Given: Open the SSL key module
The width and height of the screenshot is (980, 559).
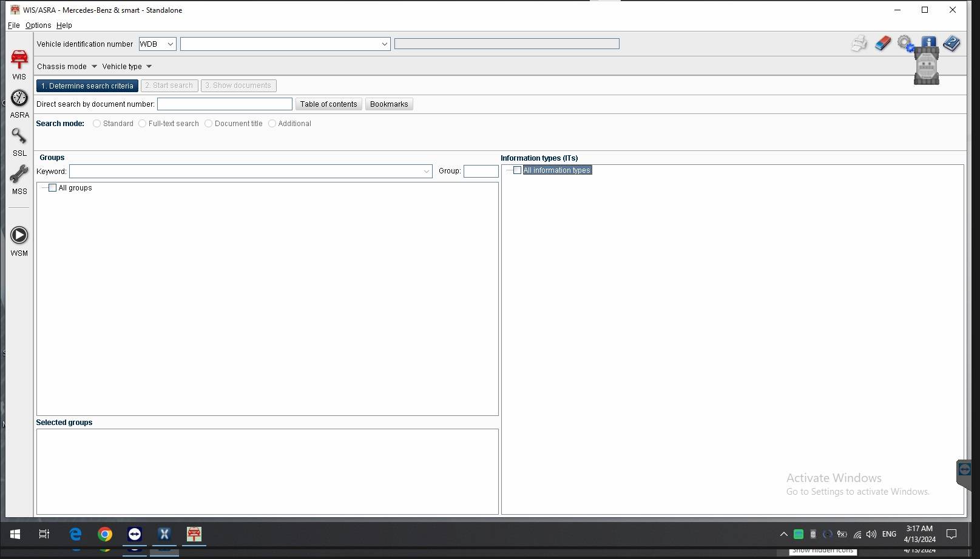Looking at the screenshot, I should pos(19,142).
